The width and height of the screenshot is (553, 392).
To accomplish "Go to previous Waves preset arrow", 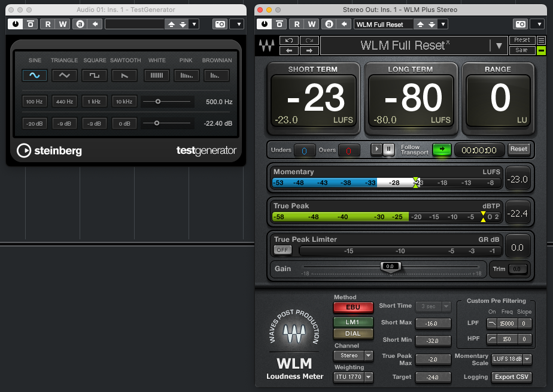I will [289, 50].
